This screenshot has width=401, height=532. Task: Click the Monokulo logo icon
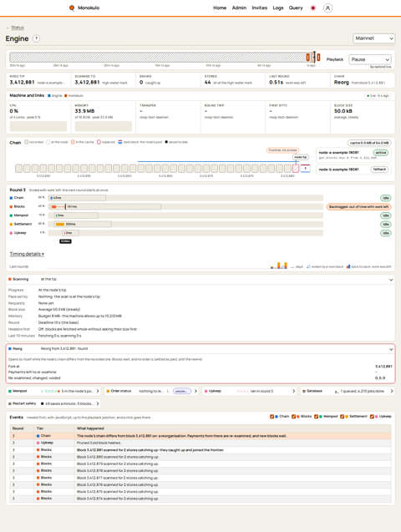(72, 8)
